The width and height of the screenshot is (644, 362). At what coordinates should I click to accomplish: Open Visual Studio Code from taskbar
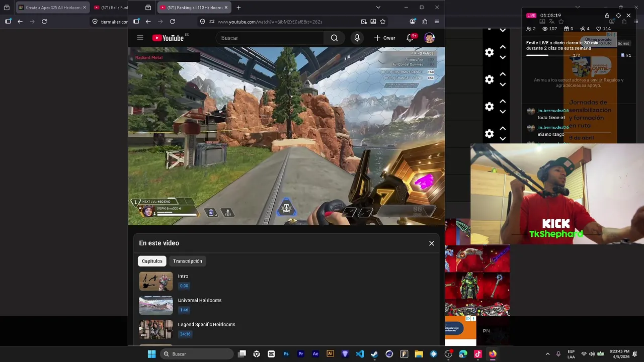(360, 354)
